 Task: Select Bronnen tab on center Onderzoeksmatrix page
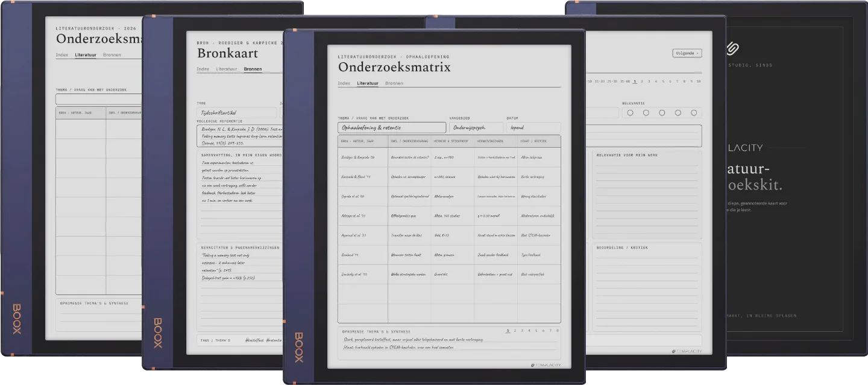tap(394, 83)
